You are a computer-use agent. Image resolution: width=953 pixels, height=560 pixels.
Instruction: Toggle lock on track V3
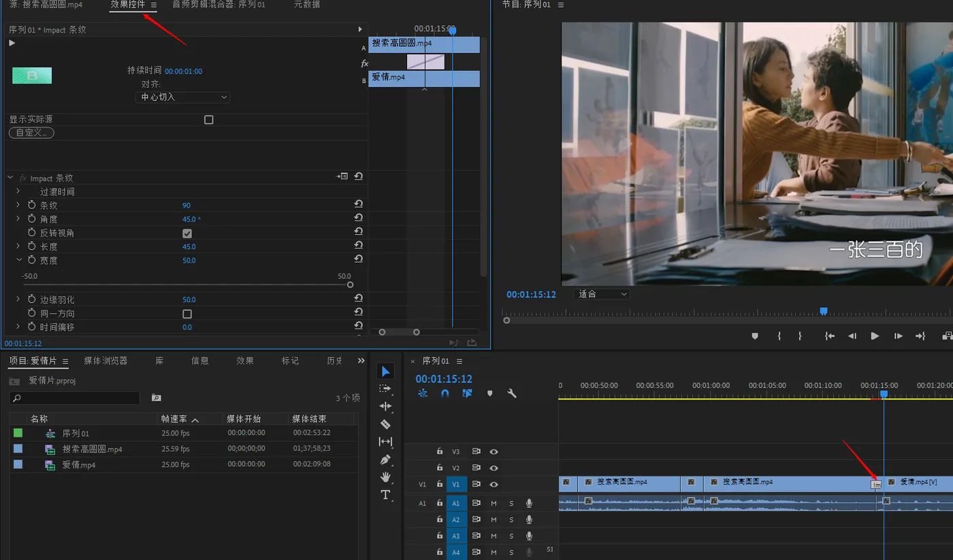coord(440,451)
